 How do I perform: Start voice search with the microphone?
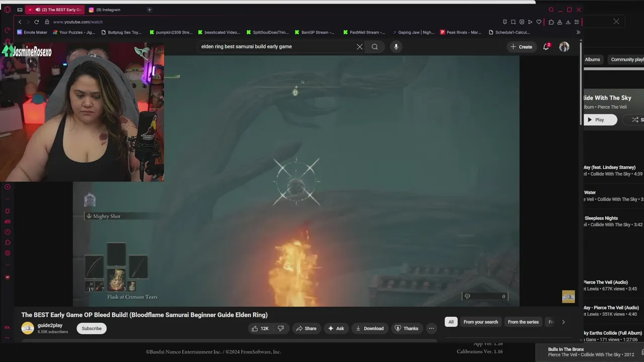(x=396, y=47)
